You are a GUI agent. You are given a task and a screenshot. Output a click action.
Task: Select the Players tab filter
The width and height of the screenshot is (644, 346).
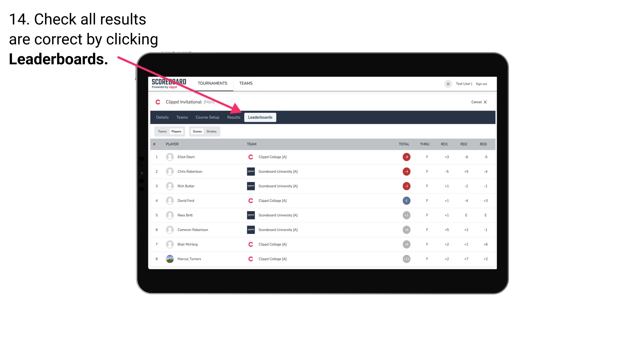click(176, 131)
